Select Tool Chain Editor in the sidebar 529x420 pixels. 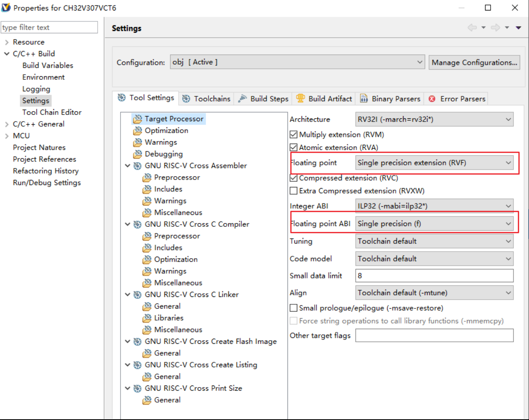point(52,112)
